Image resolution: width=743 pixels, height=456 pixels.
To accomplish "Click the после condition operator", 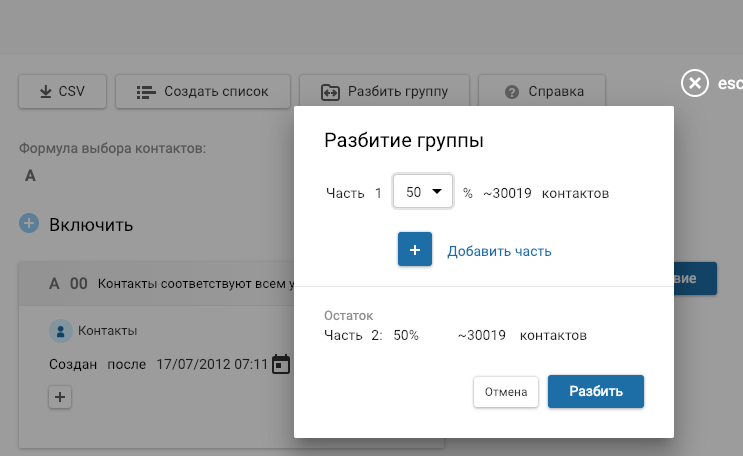I will click(126, 364).
